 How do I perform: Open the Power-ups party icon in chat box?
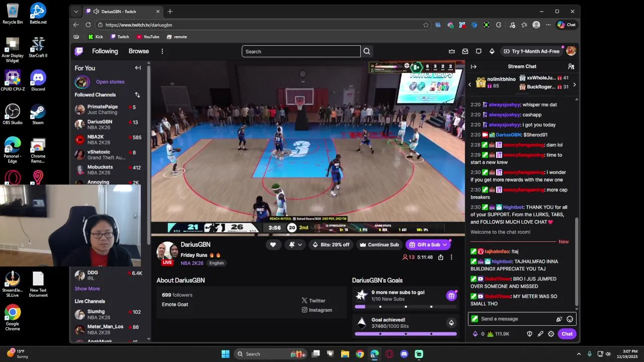[559, 319]
